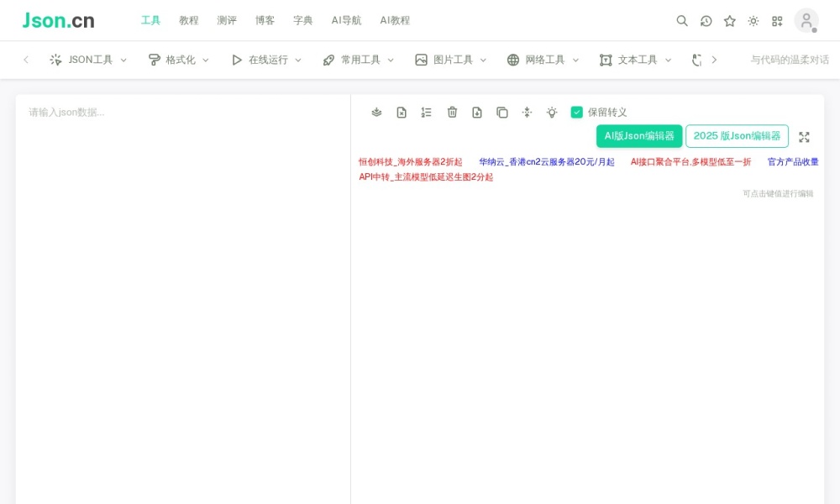Switch theme with the sun icon
Viewport: 840px width, 504px height.
753,21
